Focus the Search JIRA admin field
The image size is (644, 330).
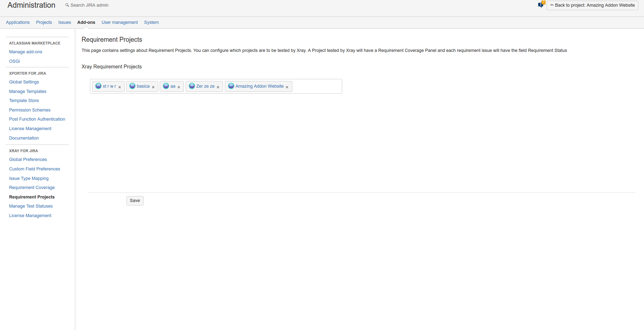click(x=89, y=5)
